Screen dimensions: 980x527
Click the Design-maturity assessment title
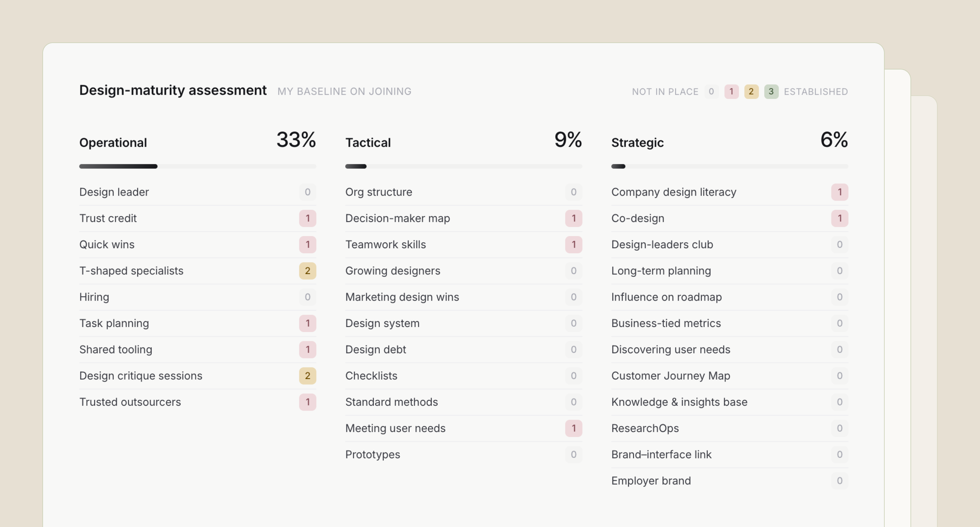coord(173,90)
